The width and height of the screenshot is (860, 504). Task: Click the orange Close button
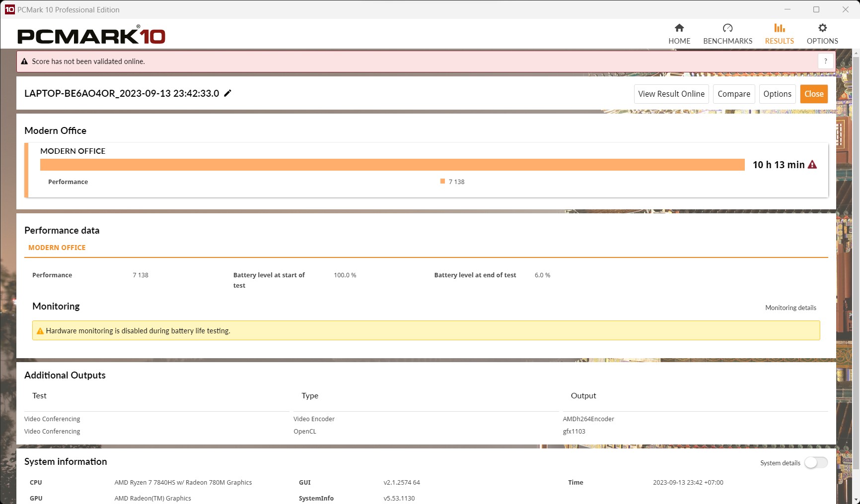click(x=814, y=94)
